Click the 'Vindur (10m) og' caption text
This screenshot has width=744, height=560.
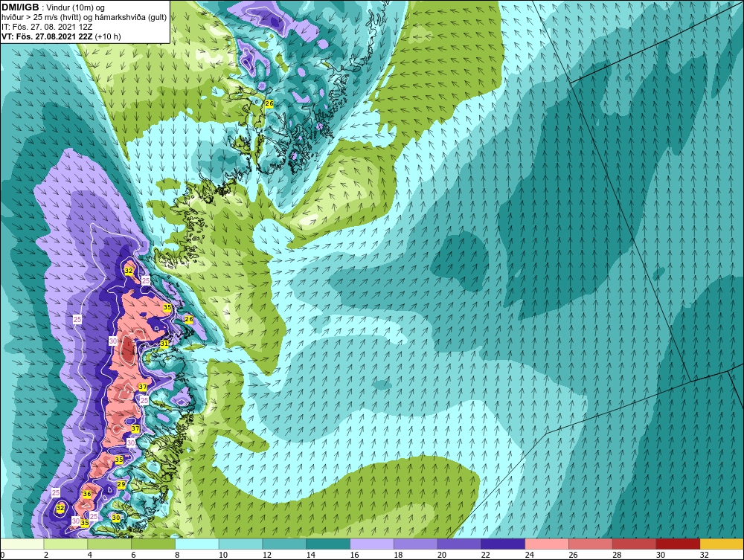77,7
